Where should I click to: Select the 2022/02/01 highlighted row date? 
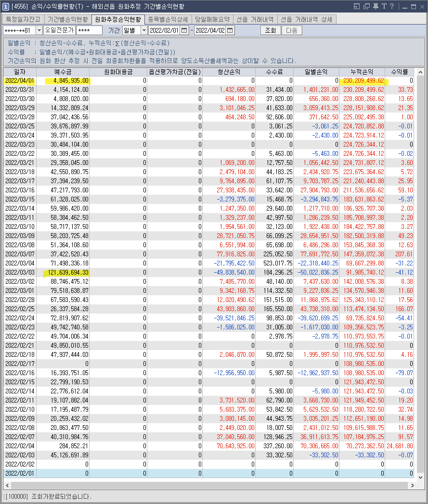(20, 474)
